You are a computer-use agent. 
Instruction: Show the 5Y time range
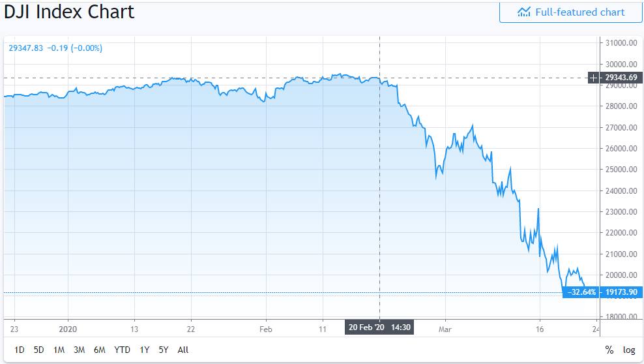(x=164, y=350)
